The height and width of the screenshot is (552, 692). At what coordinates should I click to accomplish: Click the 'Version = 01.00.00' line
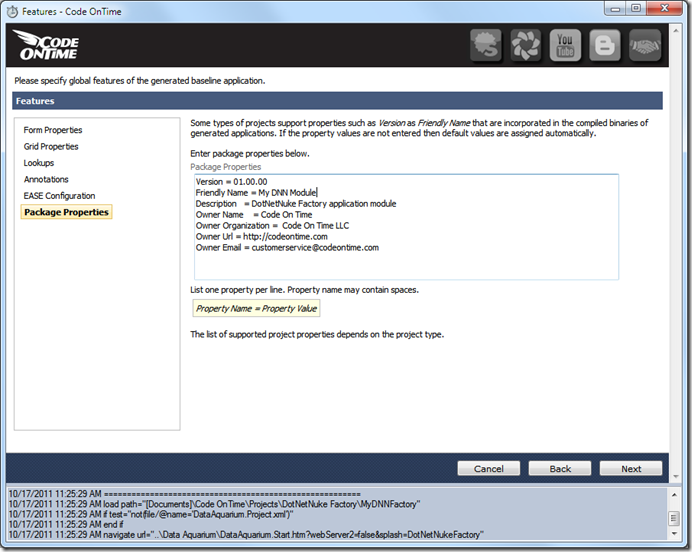(x=232, y=182)
